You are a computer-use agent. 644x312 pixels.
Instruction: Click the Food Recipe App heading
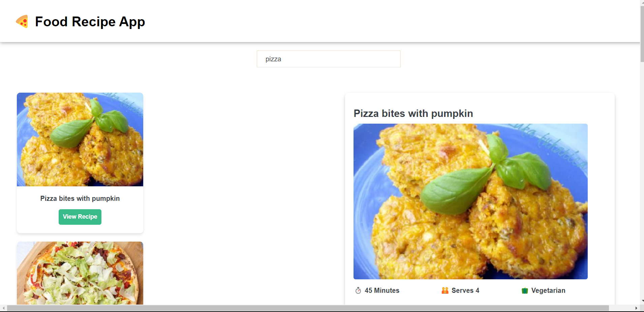(x=90, y=22)
